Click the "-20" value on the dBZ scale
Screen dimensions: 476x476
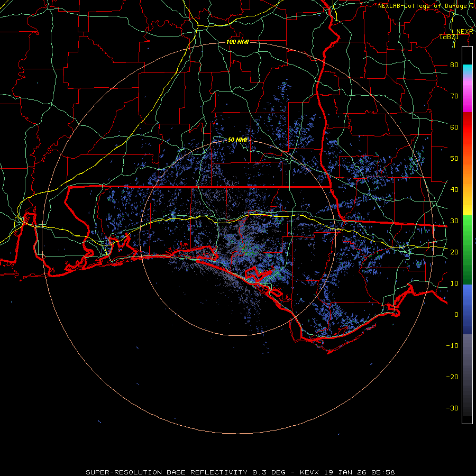click(452, 377)
